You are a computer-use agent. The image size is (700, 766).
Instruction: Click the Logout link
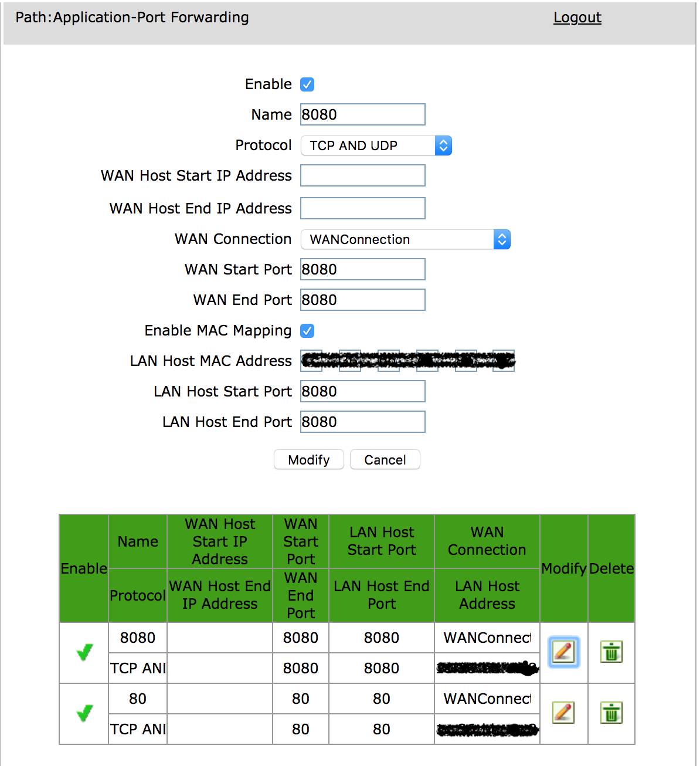(x=577, y=18)
